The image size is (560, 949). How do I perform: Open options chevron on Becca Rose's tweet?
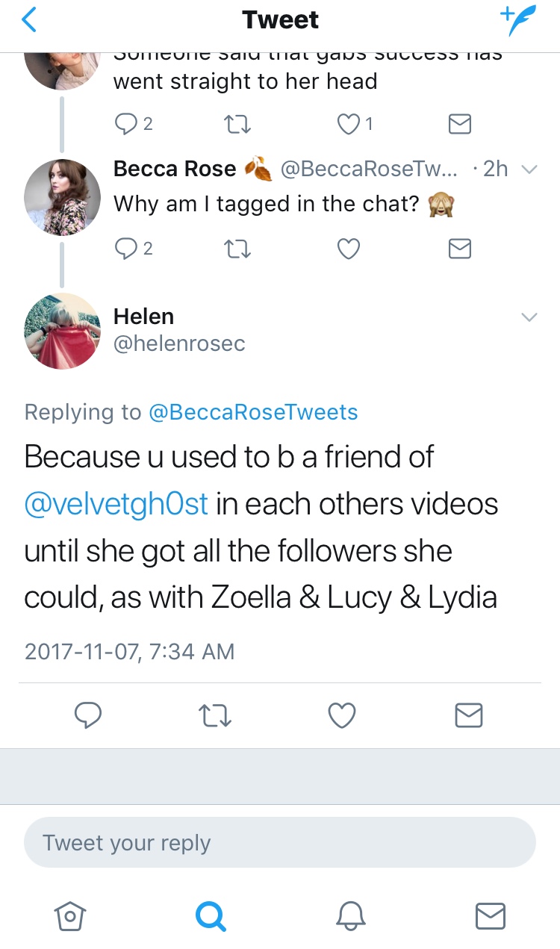529,169
